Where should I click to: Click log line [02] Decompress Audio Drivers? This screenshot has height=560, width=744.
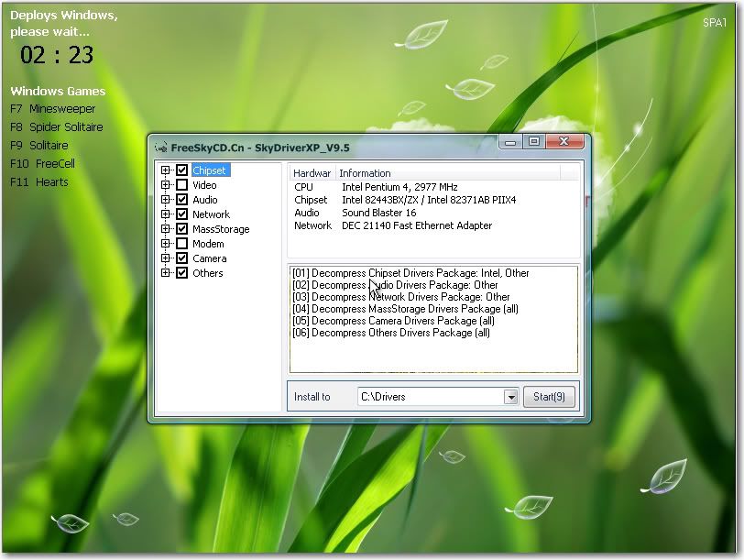point(395,285)
